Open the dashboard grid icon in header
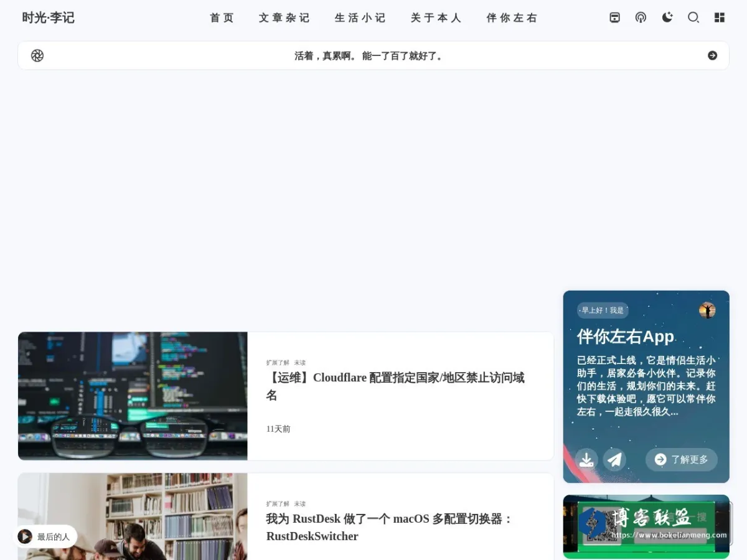Screen dimensions: 747x560 coord(720,17)
